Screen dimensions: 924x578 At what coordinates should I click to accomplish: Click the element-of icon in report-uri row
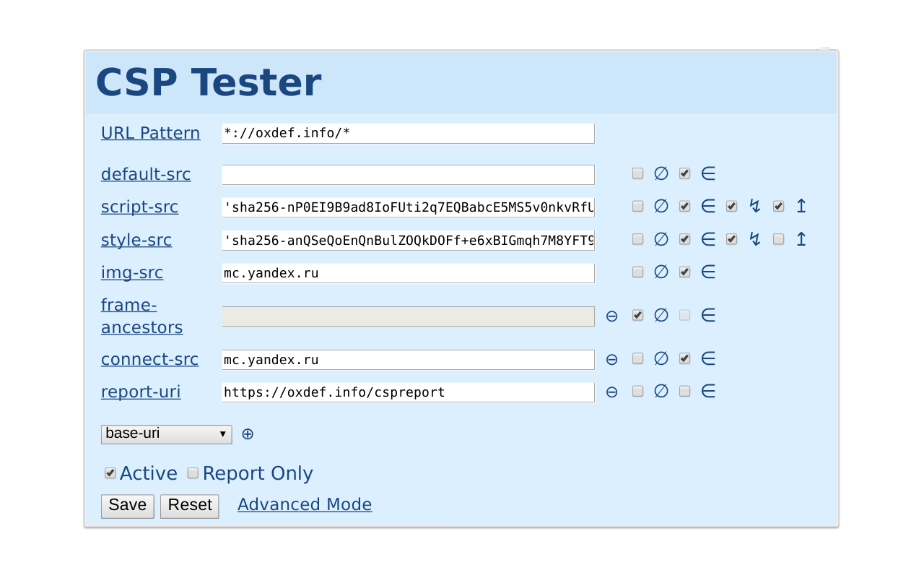pyautogui.click(x=708, y=391)
